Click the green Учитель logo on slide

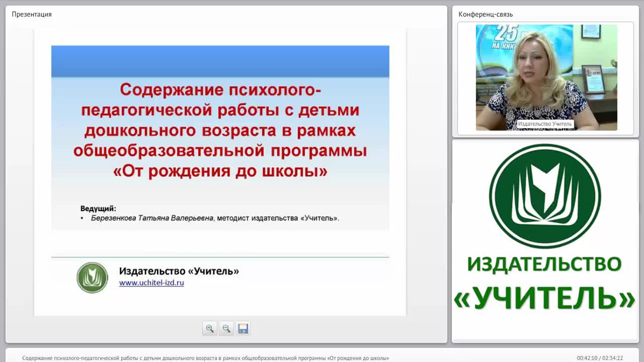(x=92, y=278)
